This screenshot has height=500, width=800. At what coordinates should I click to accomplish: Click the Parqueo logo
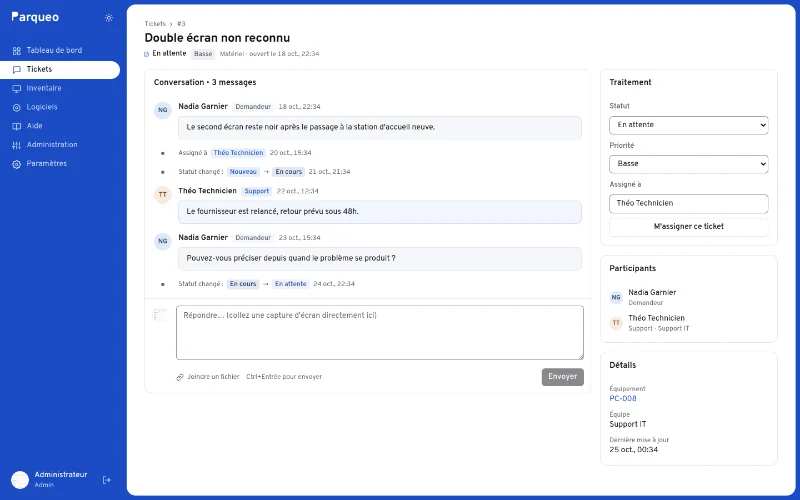point(35,17)
